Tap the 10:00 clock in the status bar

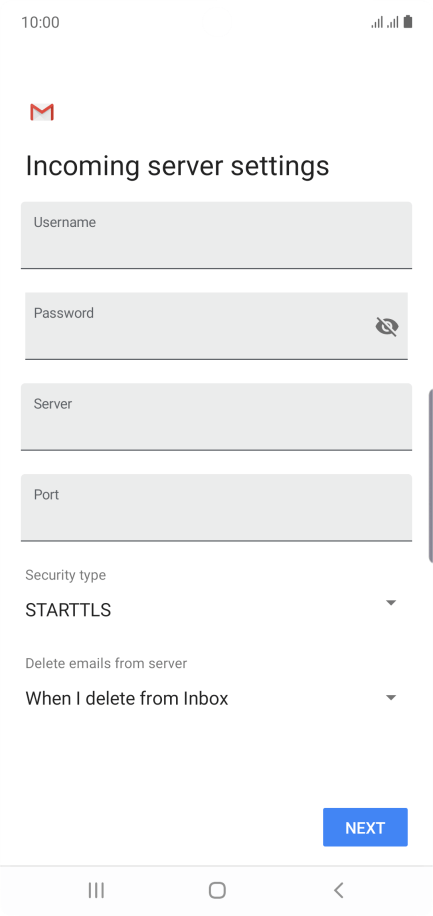click(x=40, y=22)
